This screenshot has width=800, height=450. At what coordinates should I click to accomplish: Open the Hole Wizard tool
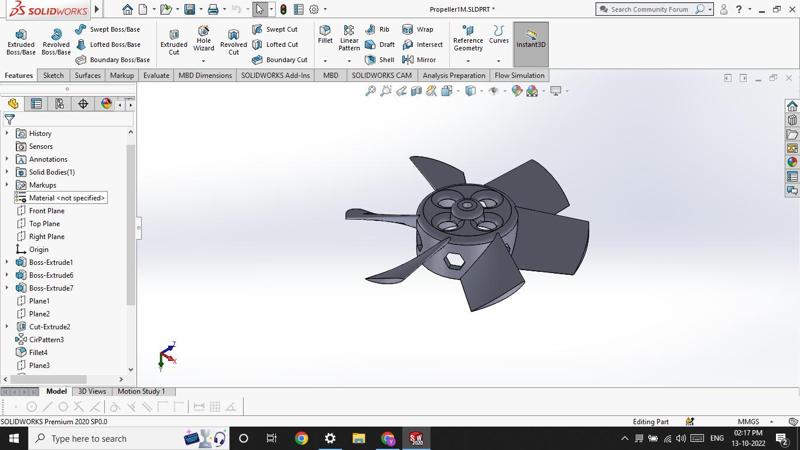coord(204,38)
